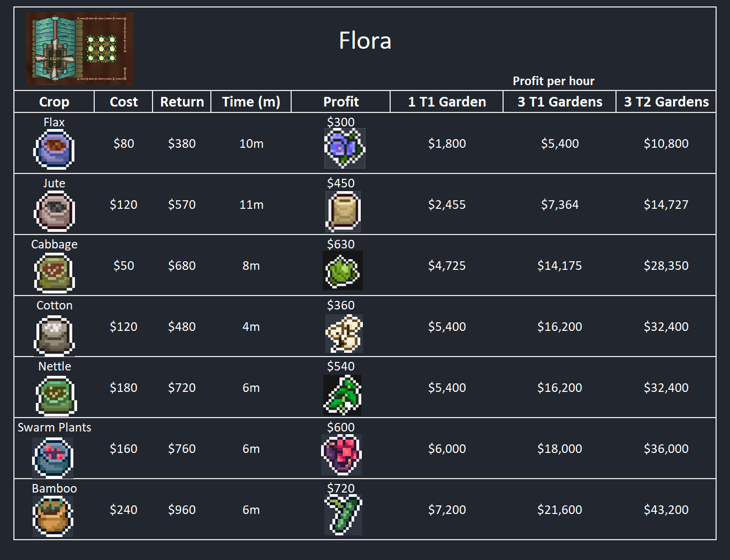Click the 3 T2 Gardens column header

(666, 102)
